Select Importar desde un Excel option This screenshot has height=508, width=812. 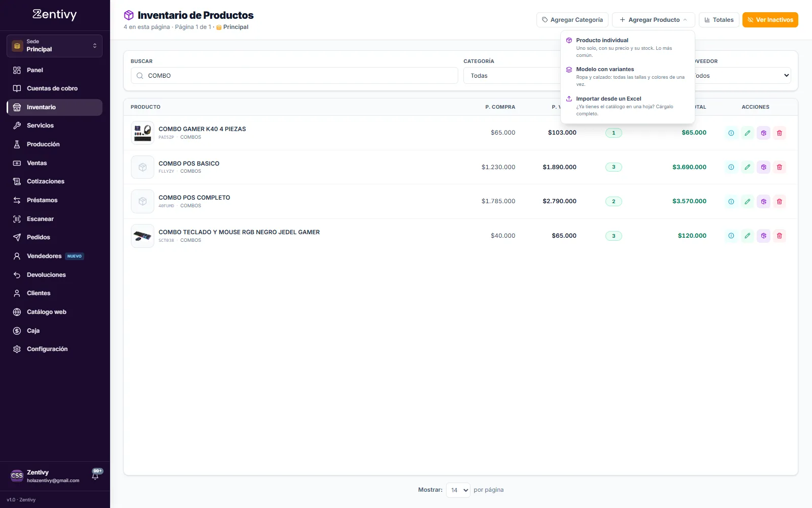click(x=627, y=106)
